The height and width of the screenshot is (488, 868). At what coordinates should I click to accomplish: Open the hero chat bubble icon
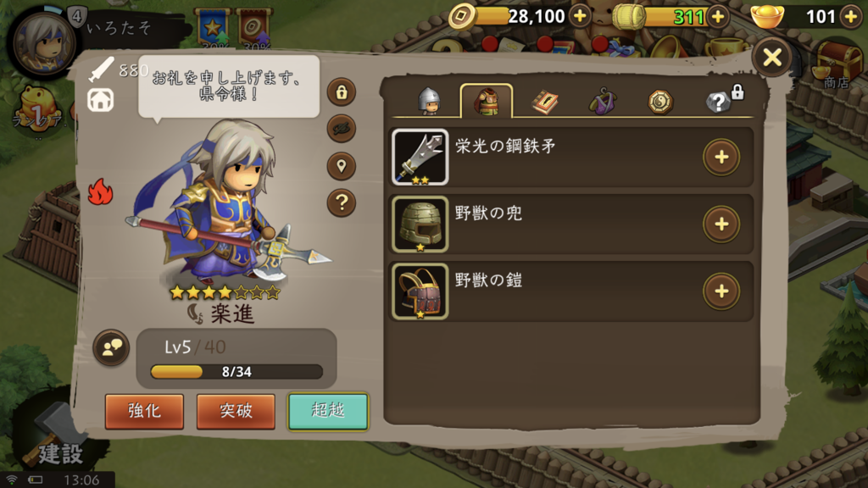pos(111,348)
